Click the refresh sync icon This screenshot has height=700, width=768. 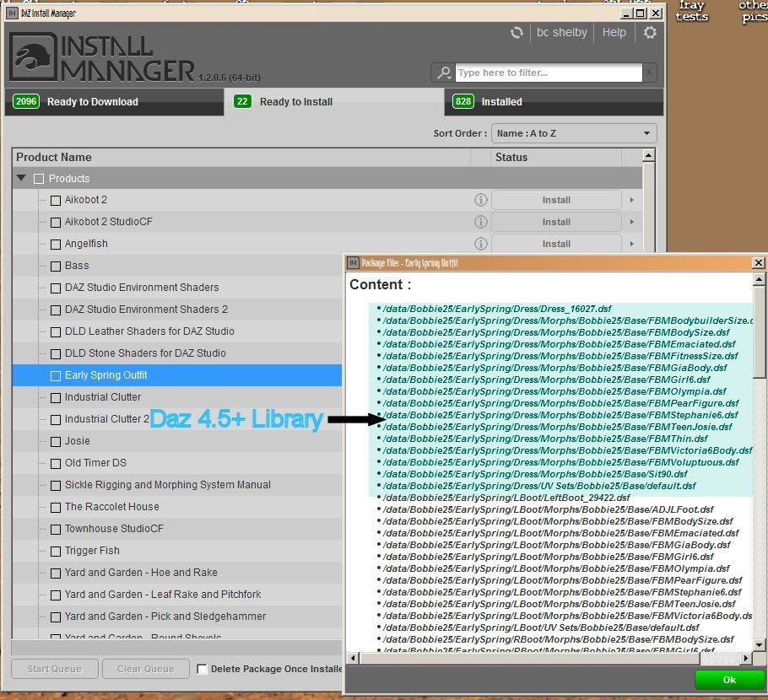coord(517,33)
